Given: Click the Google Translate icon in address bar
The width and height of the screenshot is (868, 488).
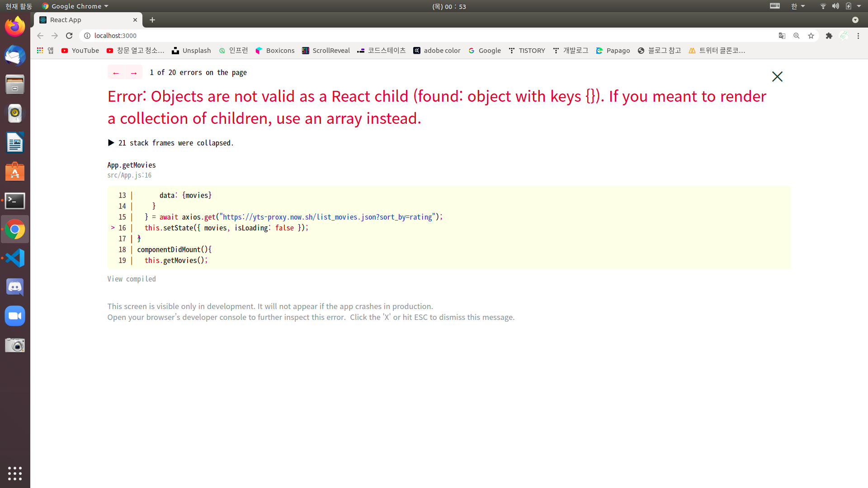Looking at the screenshot, I should coord(782,36).
